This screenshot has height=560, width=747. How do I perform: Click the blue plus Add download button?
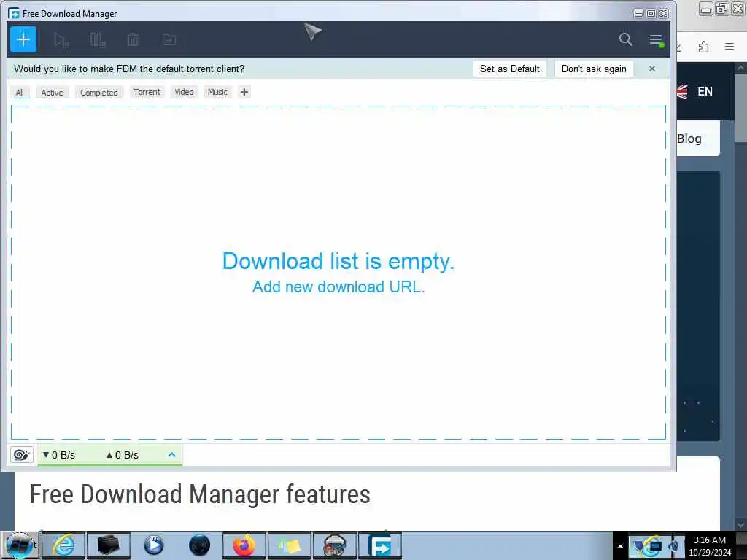(23, 39)
